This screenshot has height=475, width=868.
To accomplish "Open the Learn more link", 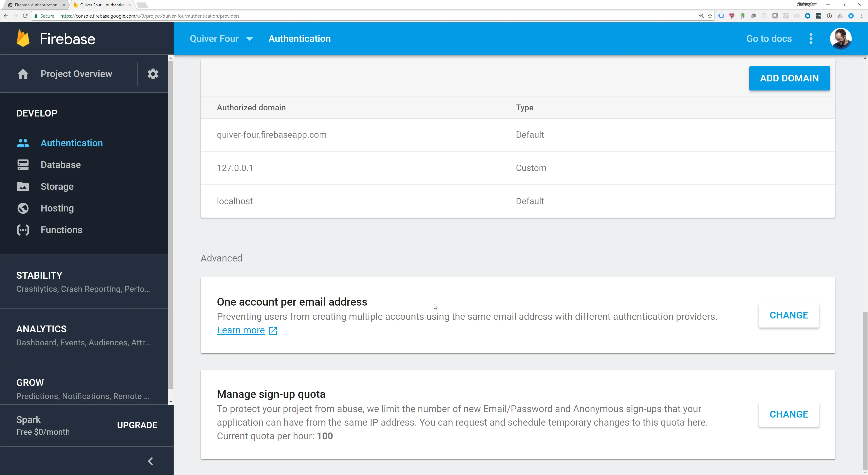I will tap(241, 330).
